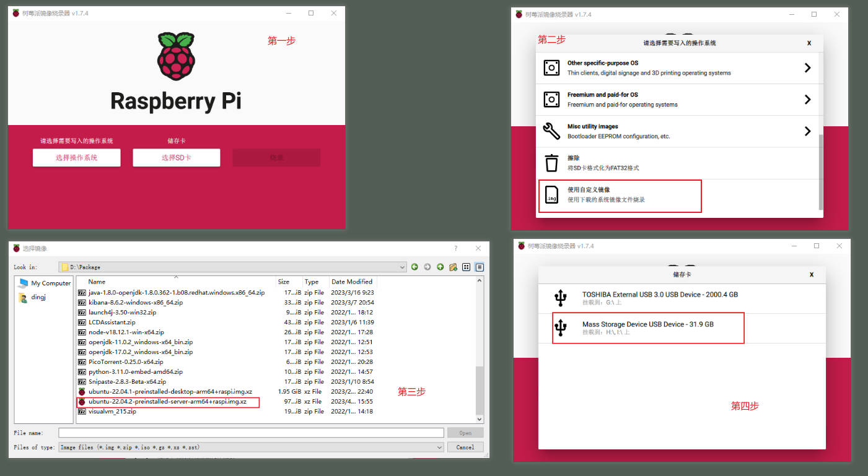
Task: Click the archive icon of kibana-8.6.2-windows-x86_64.zip
Action: tap(82, 303)
